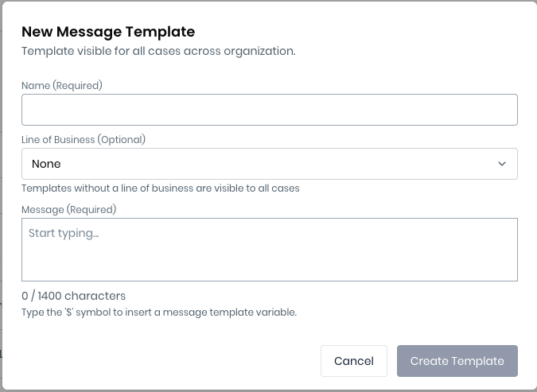
Task: Open the Line of Business dropdown
Action: click(269, 164)
